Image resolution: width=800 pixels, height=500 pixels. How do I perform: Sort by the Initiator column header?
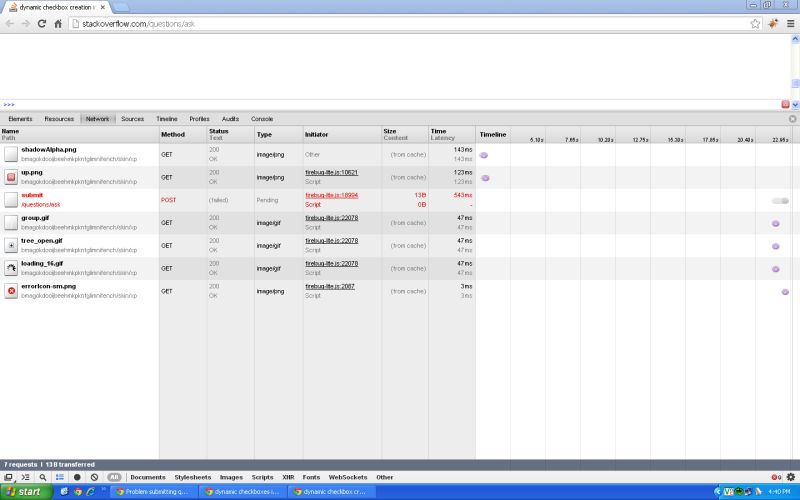coord(342,134)
